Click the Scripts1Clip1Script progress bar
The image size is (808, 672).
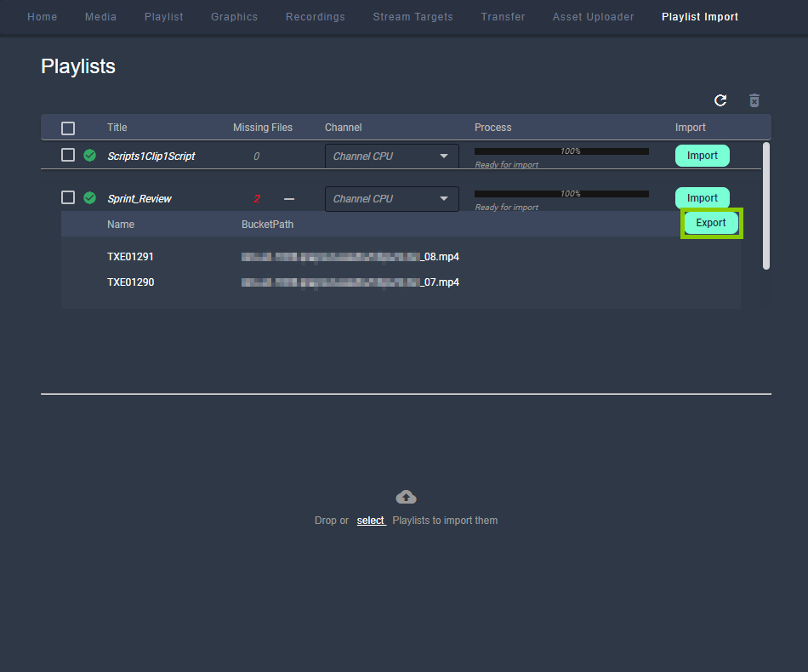[x=561, y=151]
